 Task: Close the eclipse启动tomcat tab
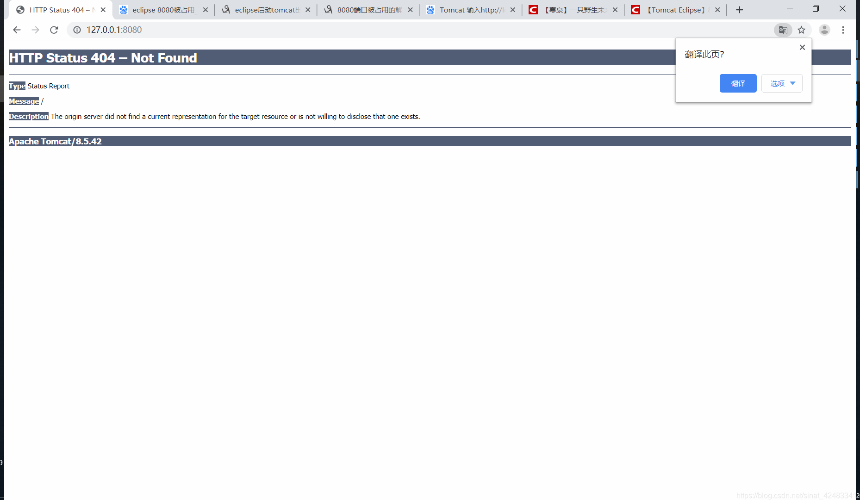click(308, 10)
